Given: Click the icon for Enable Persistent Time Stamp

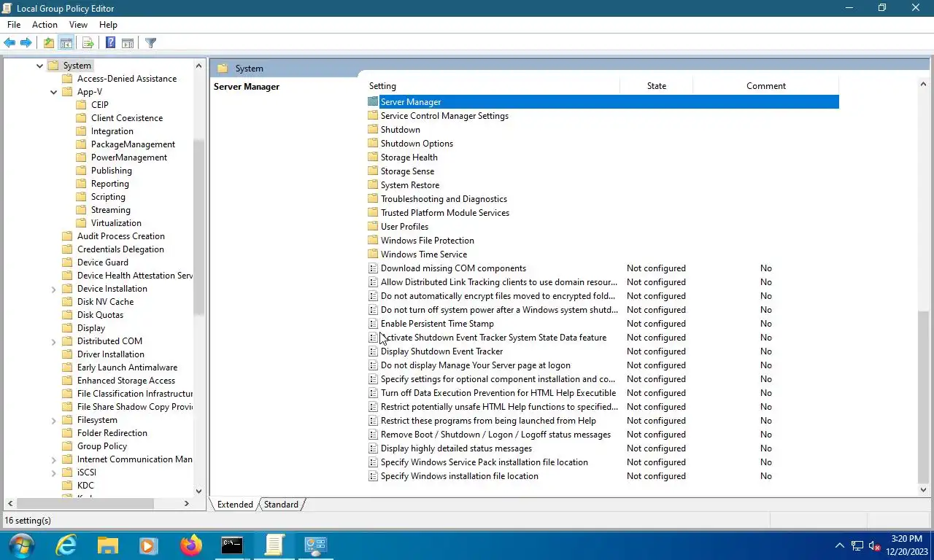Looking at the screenshot, I should 373,324.
